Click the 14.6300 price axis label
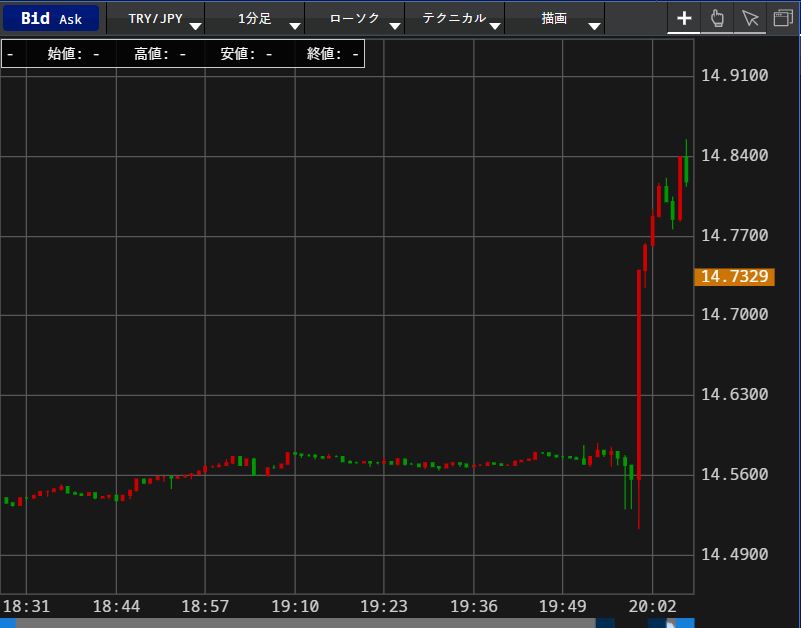801x628 pixels. 735,394
